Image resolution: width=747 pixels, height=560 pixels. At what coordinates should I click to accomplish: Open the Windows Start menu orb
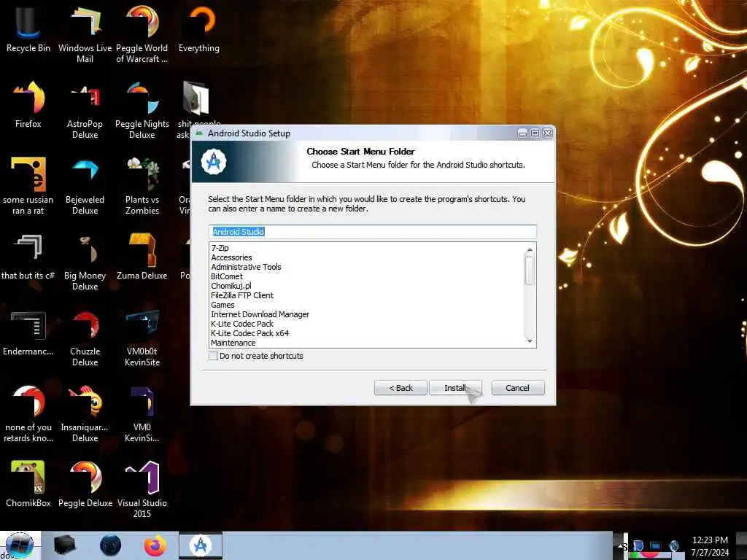coord(19,545)
